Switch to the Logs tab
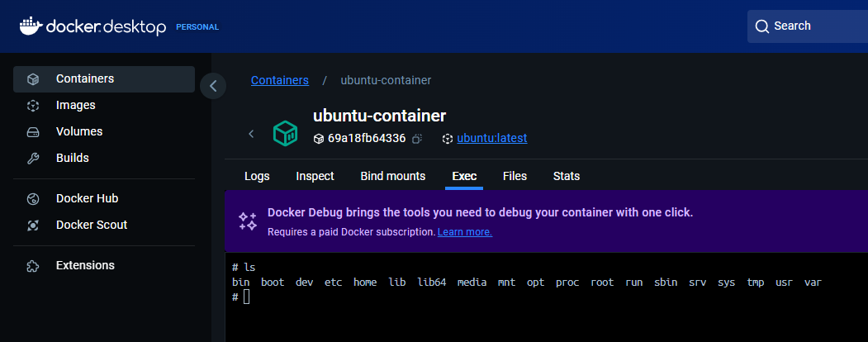This screenshot has height=342, width=868. [257, 176]
